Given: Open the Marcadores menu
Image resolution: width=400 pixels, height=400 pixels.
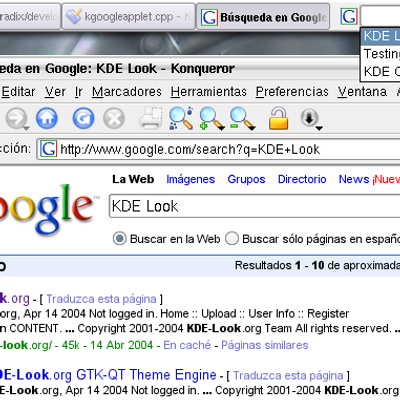Looking at the screenshot, I should pyautogui.click(x=127, y=91).
